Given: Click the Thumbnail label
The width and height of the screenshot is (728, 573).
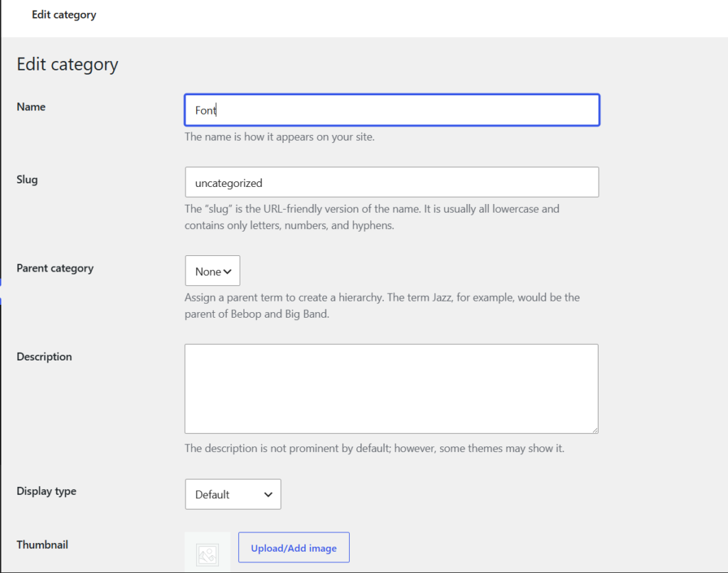Looking at the screenshot, I should (x=42, y=545).
